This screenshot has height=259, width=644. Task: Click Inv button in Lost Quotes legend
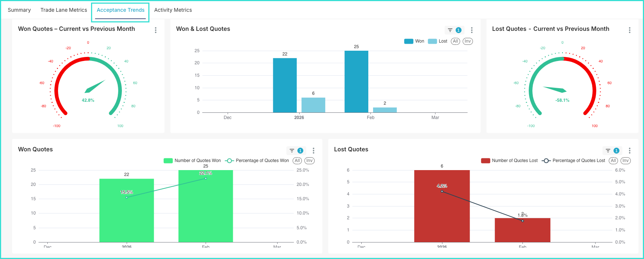point(626,161)
